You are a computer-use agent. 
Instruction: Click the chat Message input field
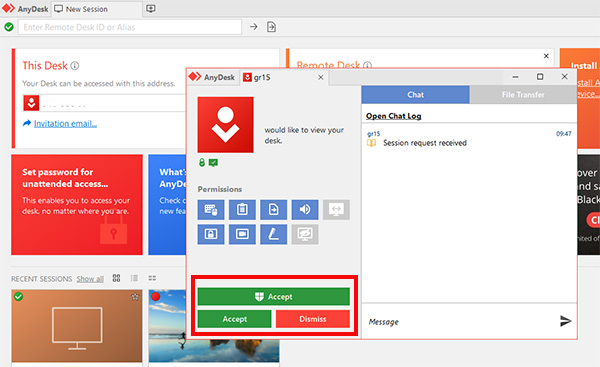[459, 321]
